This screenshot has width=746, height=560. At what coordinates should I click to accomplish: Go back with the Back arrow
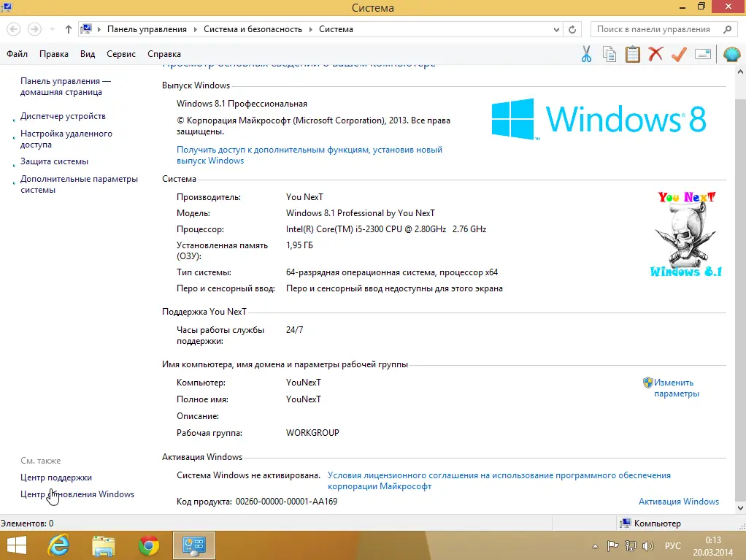click(14, 29)
